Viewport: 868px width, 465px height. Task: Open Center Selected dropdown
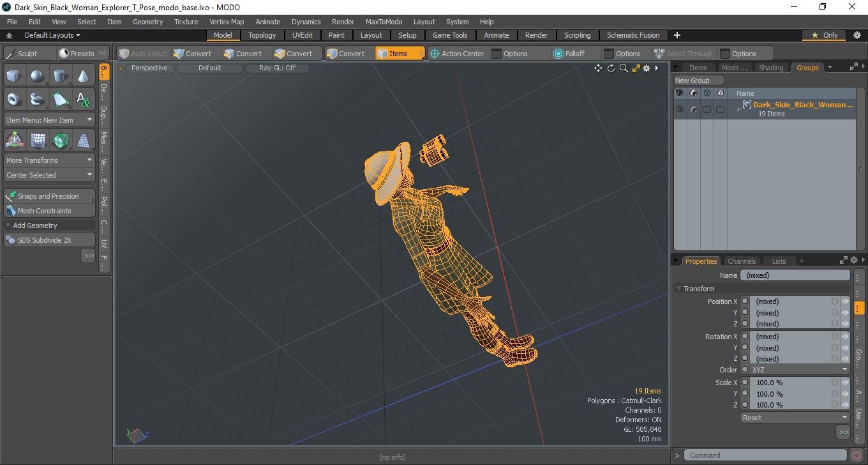tap(49, 175)
